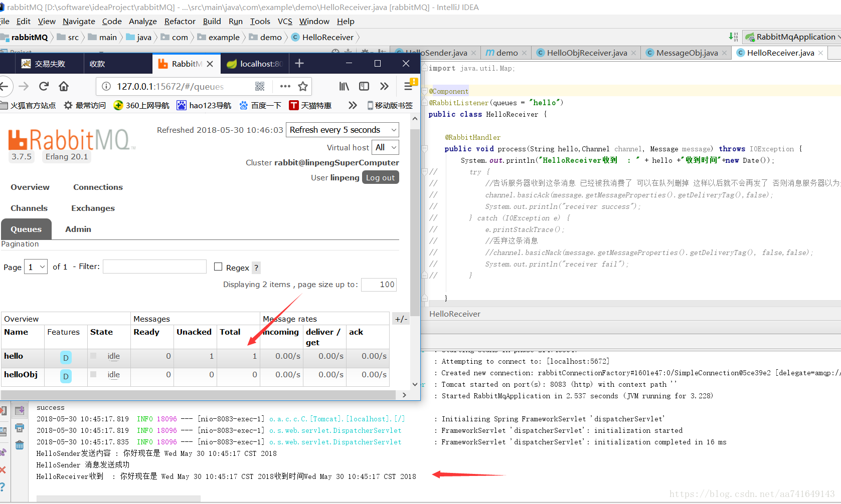This screenshot has height=504, width=841.
Task: Click the Log out button
Action: (x=380, y=177)
